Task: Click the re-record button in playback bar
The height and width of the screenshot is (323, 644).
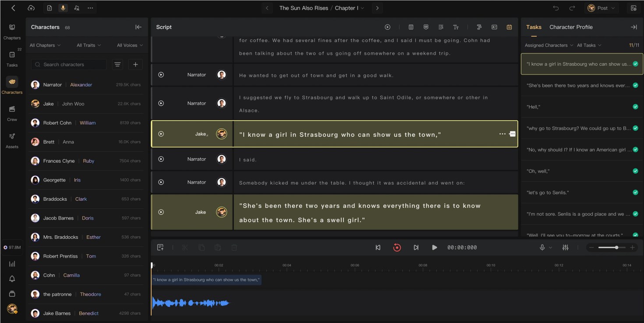Action: tap(397, 248)
